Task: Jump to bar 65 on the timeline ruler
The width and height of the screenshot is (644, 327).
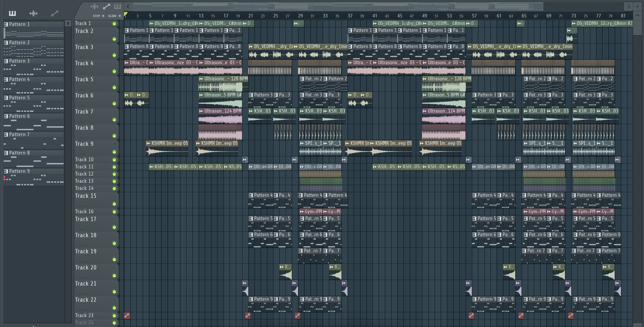Action: click(x=524, y=16)
